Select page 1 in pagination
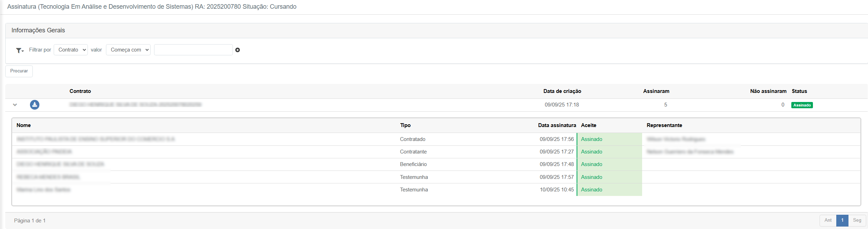Image resolution: width=868 pixels, height=229 pixels. click(x=842, y=220)
